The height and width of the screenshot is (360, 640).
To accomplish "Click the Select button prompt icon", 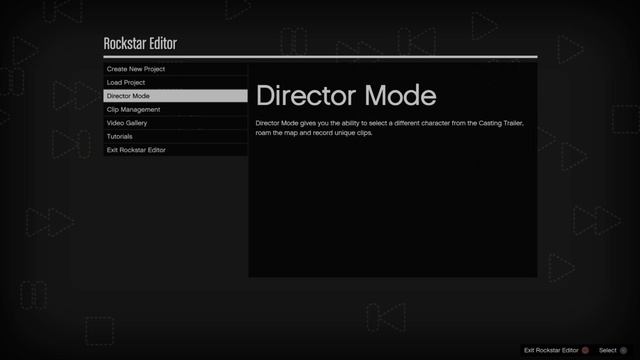I will tap(623, 350).
